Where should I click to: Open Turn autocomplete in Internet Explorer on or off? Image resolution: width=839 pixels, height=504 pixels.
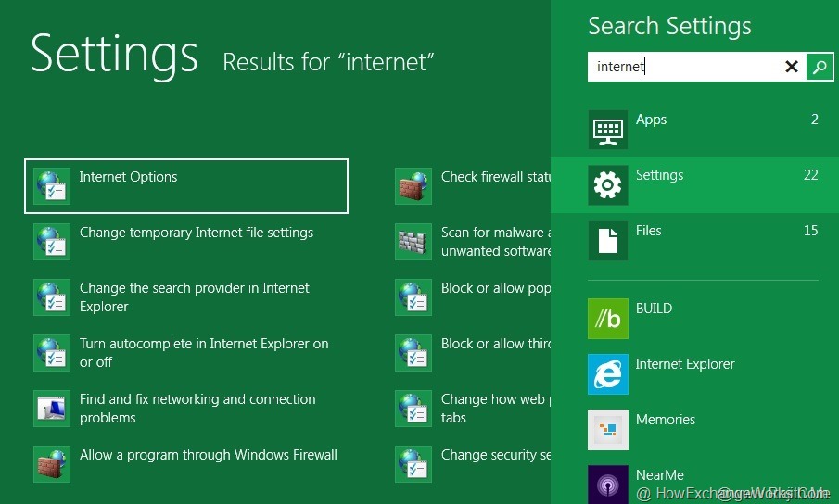(204, 353)
